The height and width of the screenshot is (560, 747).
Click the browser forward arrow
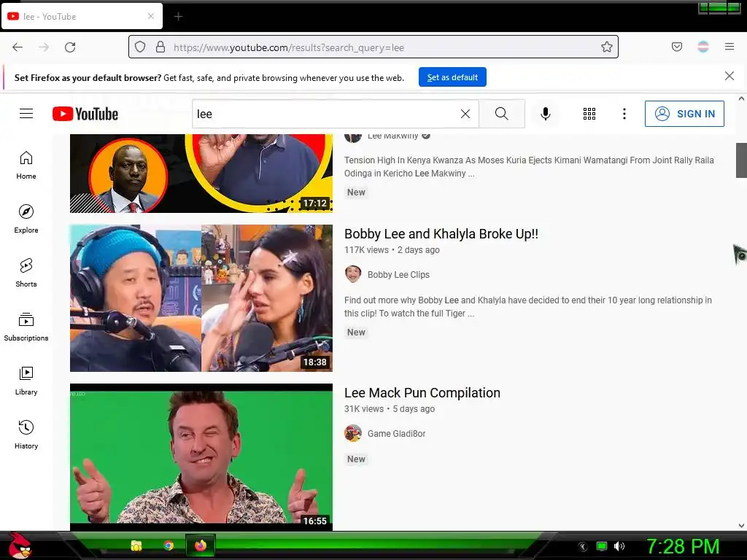point(44,47)
